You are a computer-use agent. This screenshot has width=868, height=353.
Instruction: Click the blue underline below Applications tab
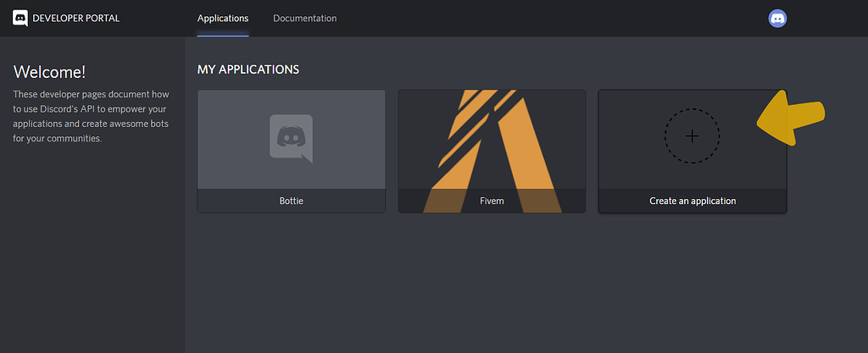click(x=223, y=36)
